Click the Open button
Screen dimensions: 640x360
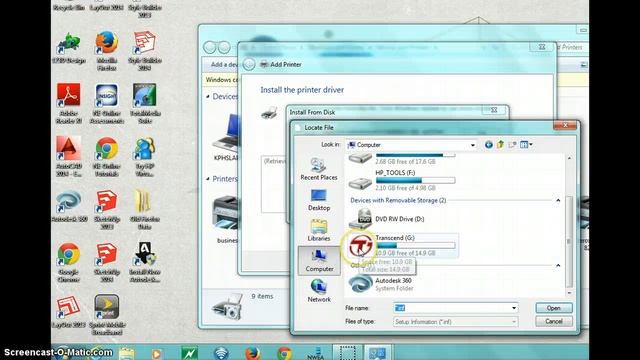coord(553,308)
